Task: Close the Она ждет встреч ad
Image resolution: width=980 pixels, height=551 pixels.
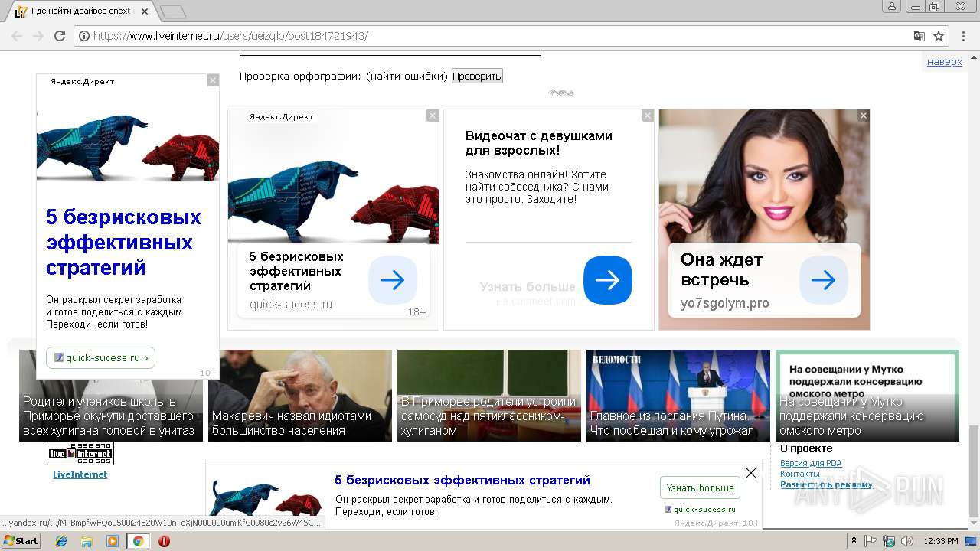Action: 864,116
